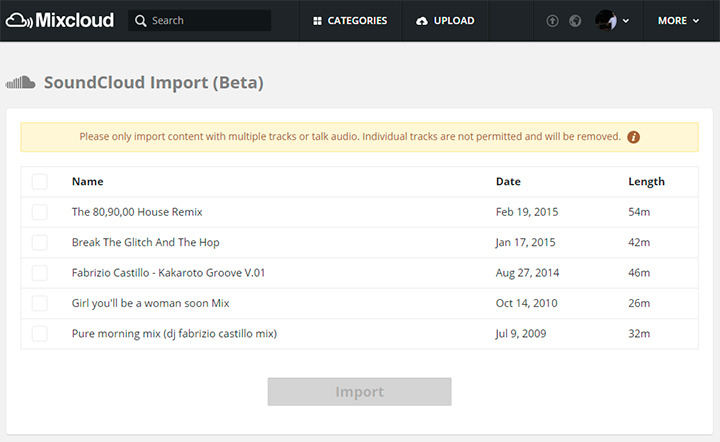Screen dimensions: 720x442
Task: Click the 42m length value
Action: tap(639, 242)
